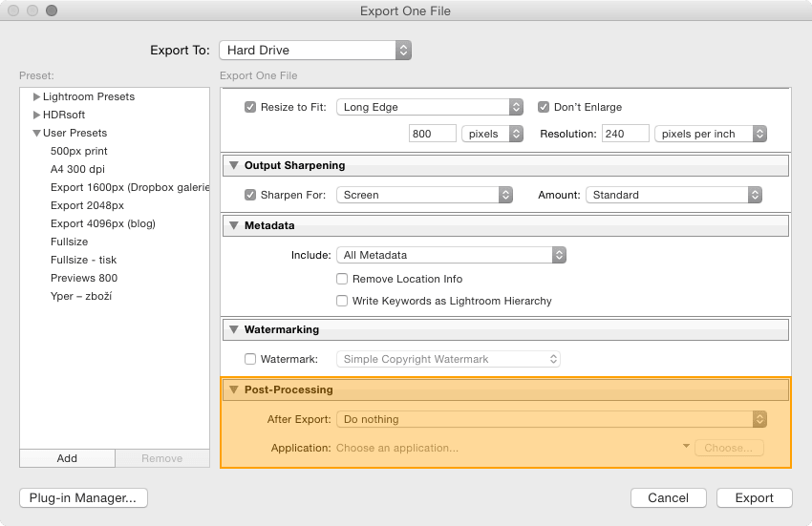Expand the HDRsoft presets folder
Viewport: 812px width, 526px height.
36,115
